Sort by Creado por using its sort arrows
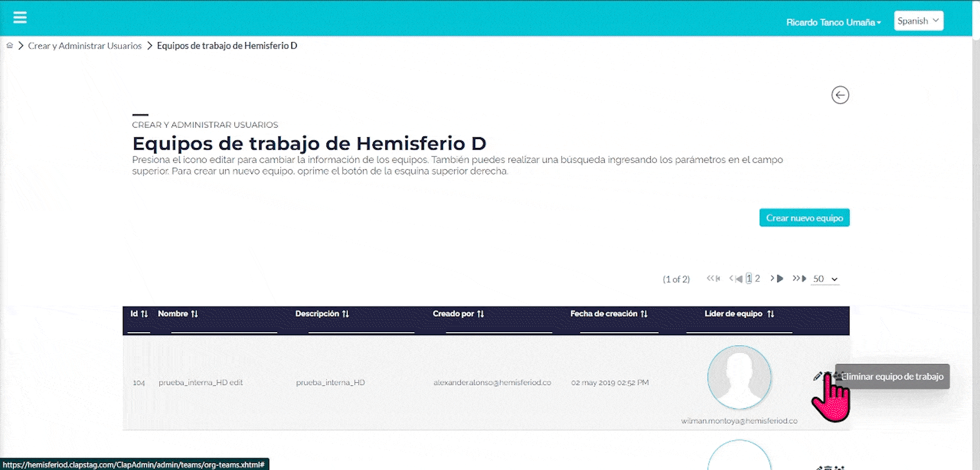Screen dimensions: 980x470 (x=480, y=314)
